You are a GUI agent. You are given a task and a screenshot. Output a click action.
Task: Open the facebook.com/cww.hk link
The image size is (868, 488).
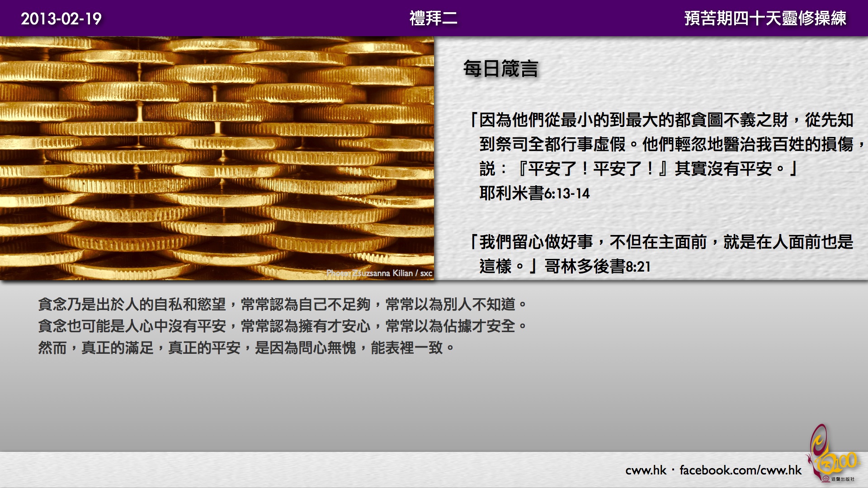click(x=740, y=470)
